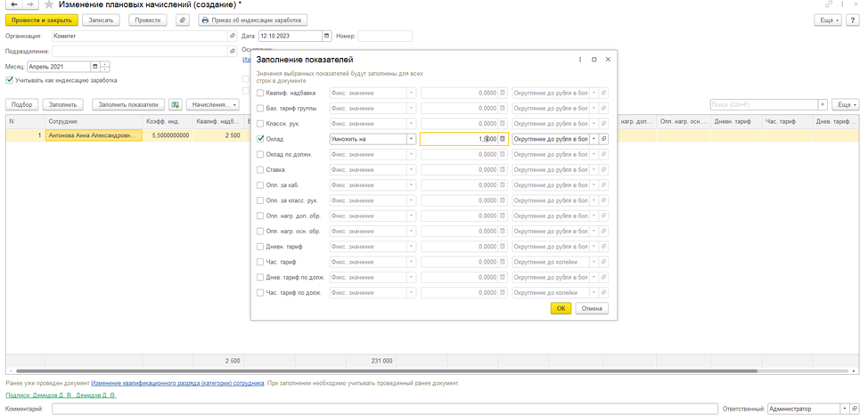The width and height of the screenshot is (868, 416).
Task: Click the Комментарий input field
Action: (x=384, y=409)
